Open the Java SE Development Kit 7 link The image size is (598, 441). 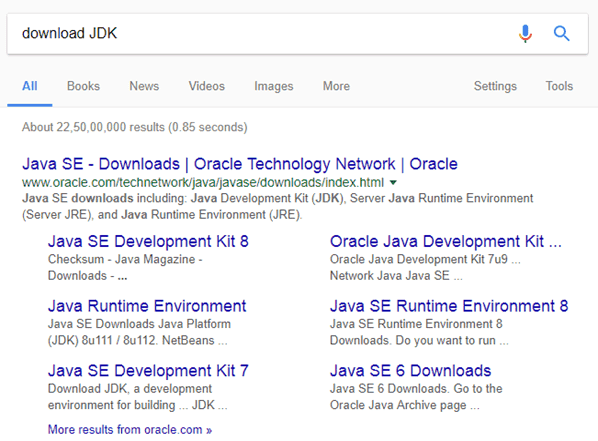coord(148,371)
